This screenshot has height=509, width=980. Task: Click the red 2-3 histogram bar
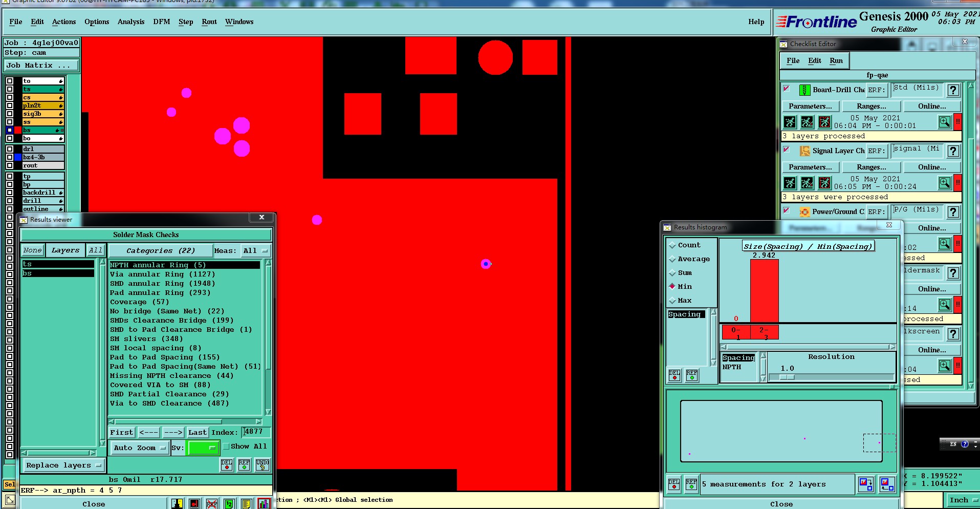click(765, 290)
